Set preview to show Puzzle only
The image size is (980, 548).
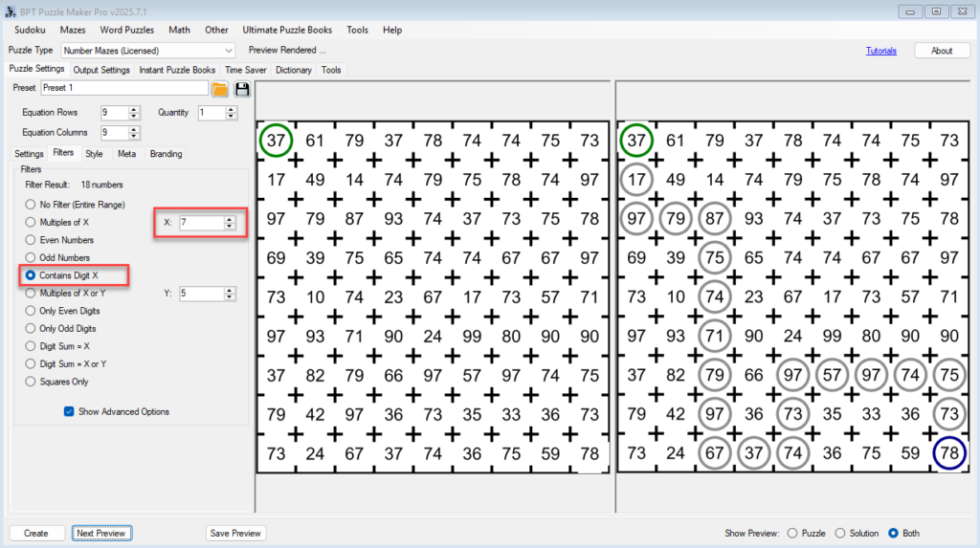click(x=791, y=533)
